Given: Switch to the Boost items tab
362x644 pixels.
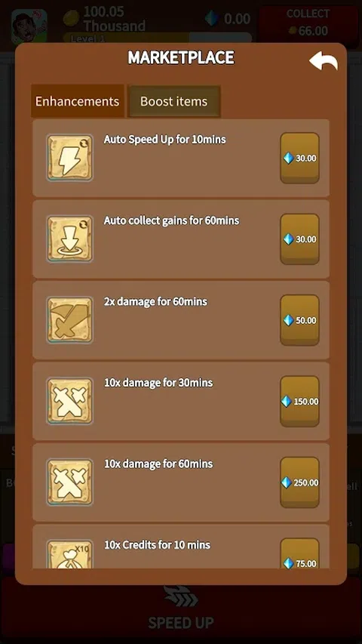Looking at the screenshot, I should 174,101.
